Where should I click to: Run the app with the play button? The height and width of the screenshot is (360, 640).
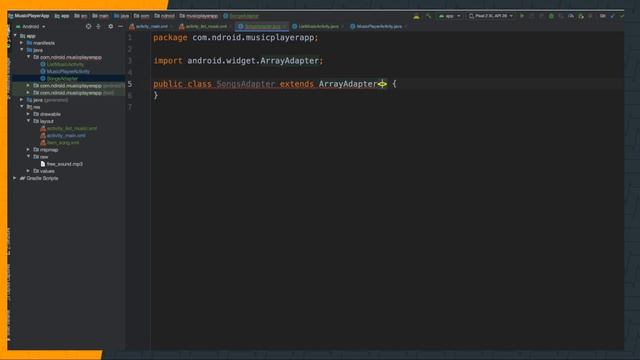click(x=522, y=16)
